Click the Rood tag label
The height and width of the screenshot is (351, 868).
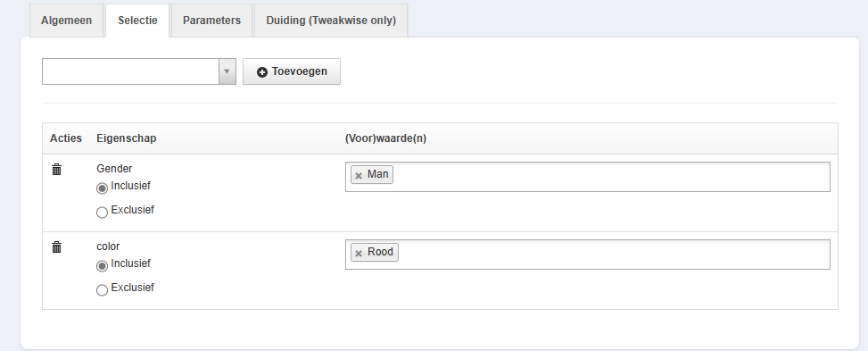click(380, 252)
